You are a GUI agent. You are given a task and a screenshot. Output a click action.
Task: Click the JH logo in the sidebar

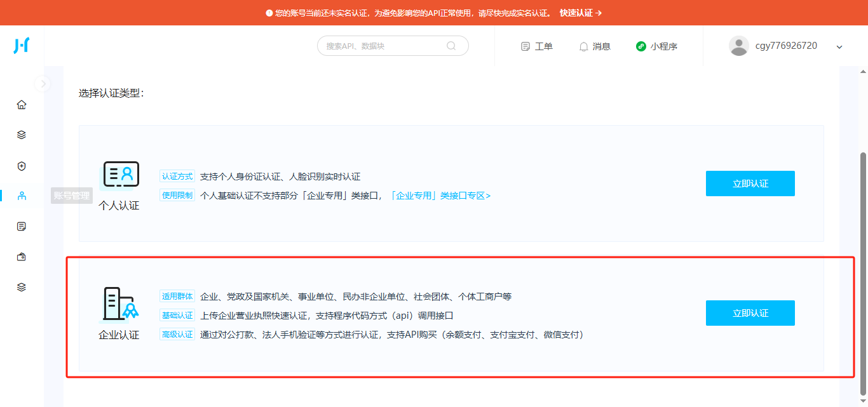pyautogui.click(x=22, y=46)
